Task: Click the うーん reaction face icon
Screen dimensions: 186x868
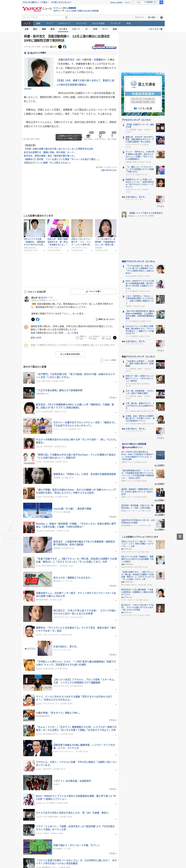Action: (104, 337)
